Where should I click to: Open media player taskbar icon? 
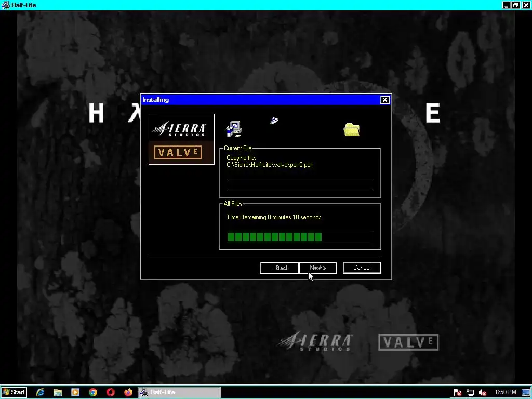coord(75,392)
